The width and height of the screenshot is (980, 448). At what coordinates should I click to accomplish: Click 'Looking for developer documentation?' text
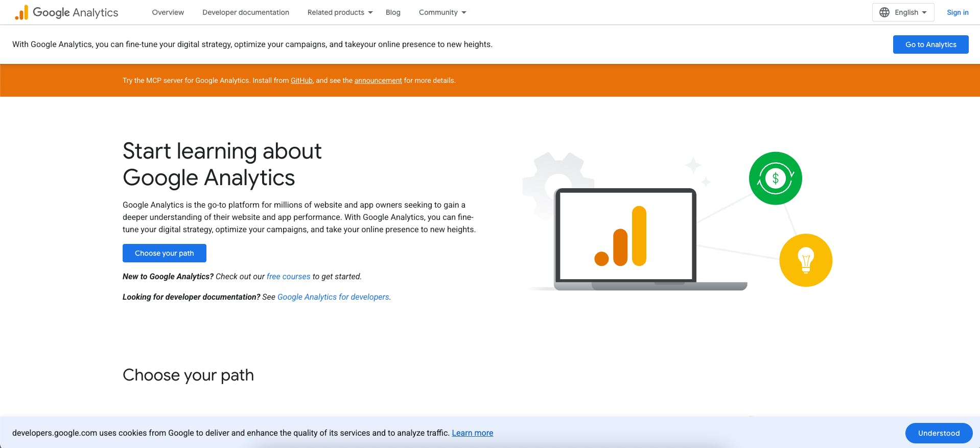(192, 297)
